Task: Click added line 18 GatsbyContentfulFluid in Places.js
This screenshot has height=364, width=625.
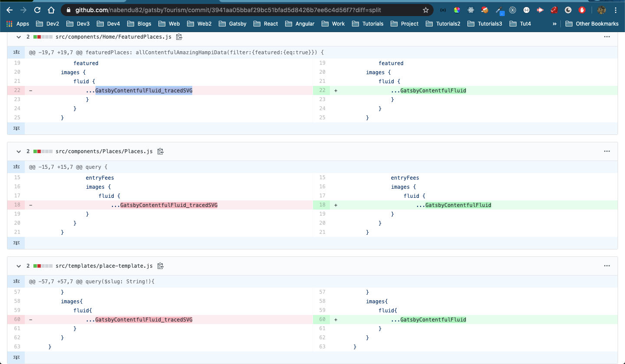Action: pyautogui.click(x=458, y=205)
